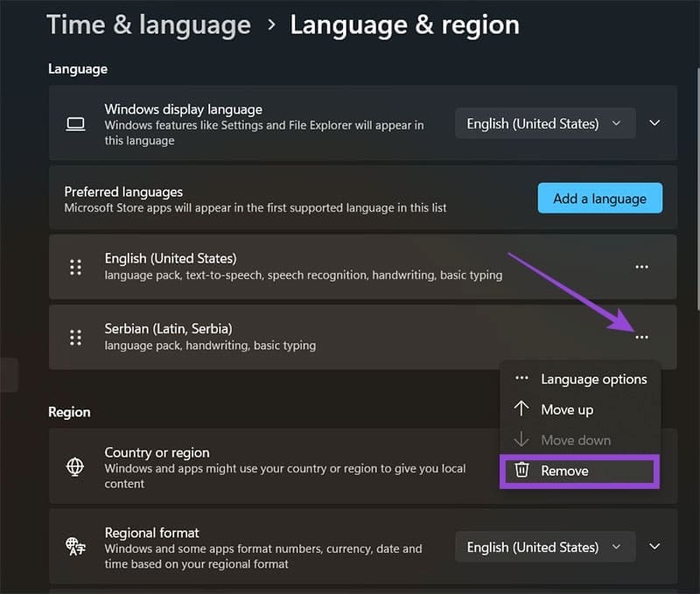700x594 pixels.
Task: Expand the Regional format section chevron
Action: click(654, 546)
